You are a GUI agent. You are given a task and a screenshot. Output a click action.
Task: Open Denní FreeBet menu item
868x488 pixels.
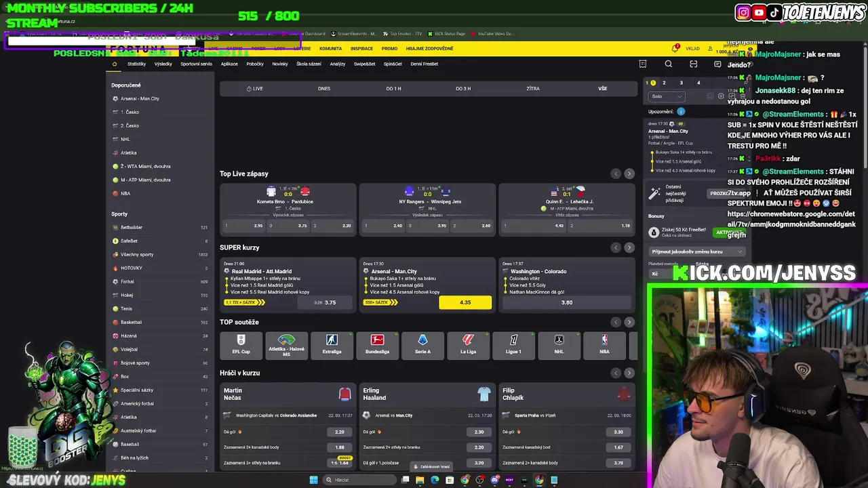[x=424, y=64]
